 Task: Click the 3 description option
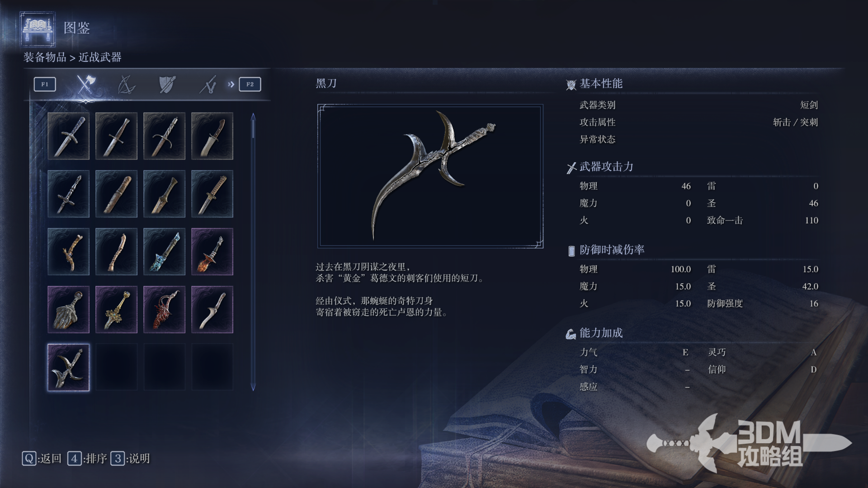point(130,459)
